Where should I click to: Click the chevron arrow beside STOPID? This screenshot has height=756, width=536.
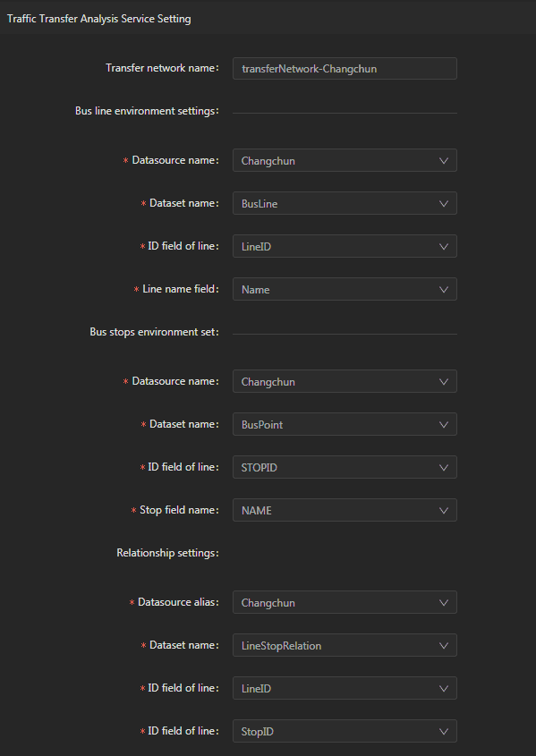[444, 468]
